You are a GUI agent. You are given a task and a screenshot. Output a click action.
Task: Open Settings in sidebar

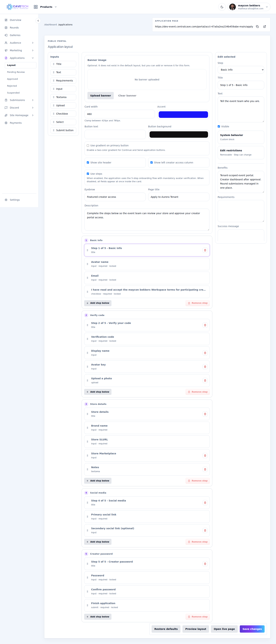tap(19, 200)
